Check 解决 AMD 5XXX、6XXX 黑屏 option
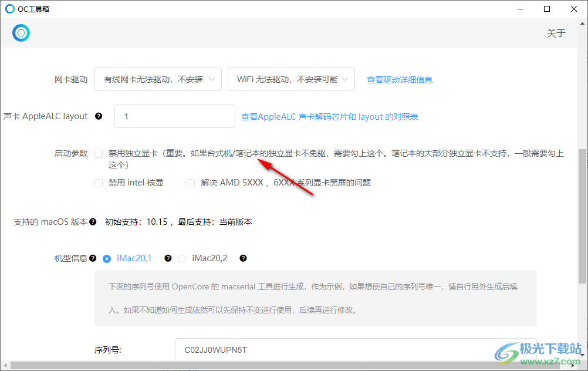 pos(191,183)
